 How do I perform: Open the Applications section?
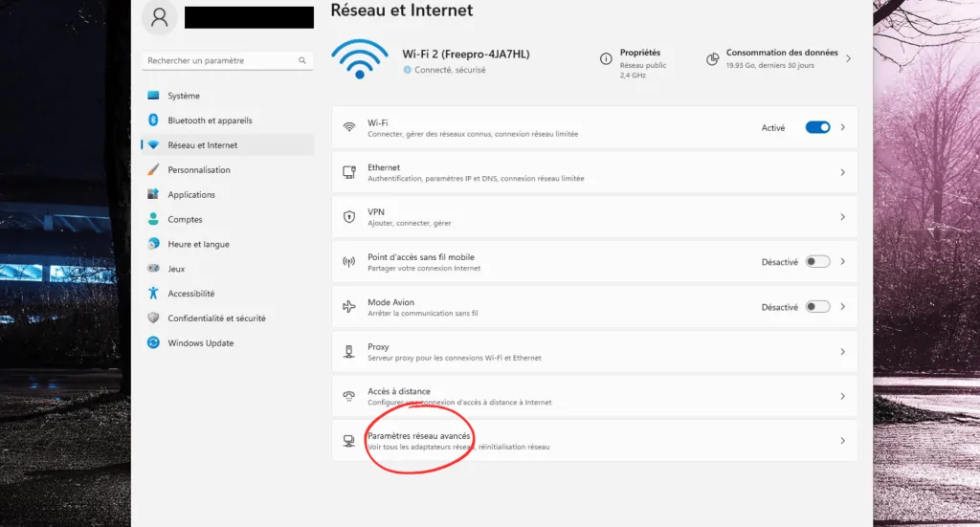228,194
